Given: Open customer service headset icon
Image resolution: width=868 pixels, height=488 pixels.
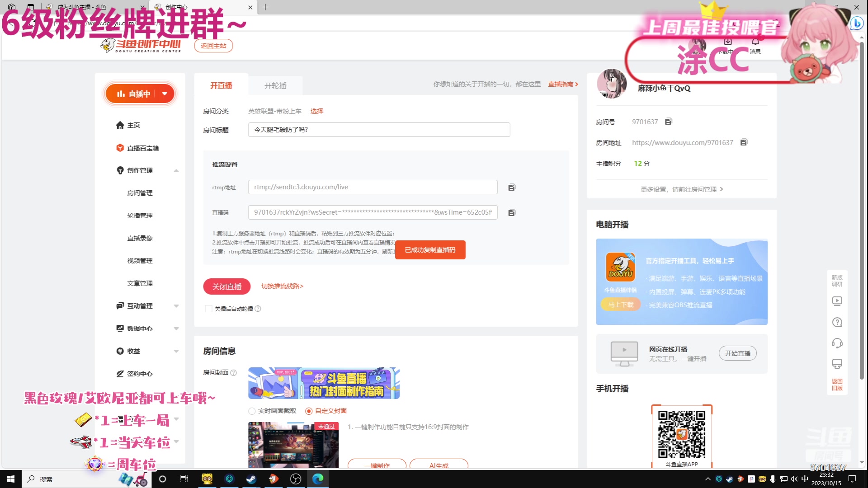Looking at the screenshot, I should 837,343.
